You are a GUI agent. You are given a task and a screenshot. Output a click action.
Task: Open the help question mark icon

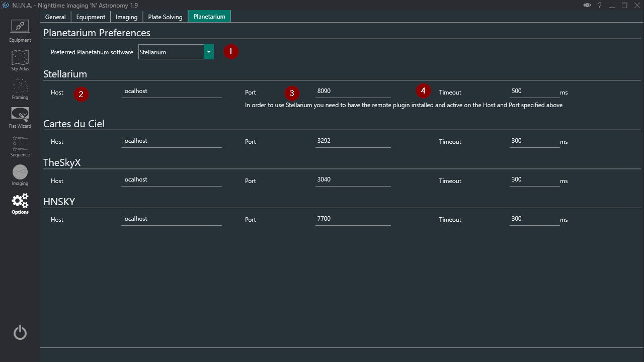pos(599,5)
